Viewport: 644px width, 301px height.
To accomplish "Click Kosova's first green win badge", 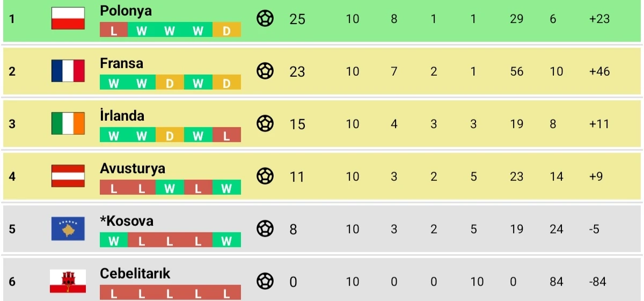I will [x=114, y=241].
